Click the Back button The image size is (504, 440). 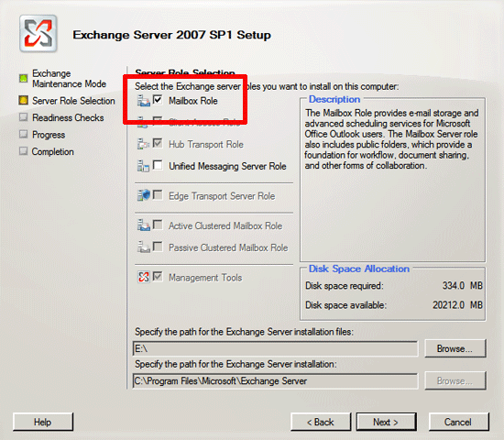(x=321, y=422)
